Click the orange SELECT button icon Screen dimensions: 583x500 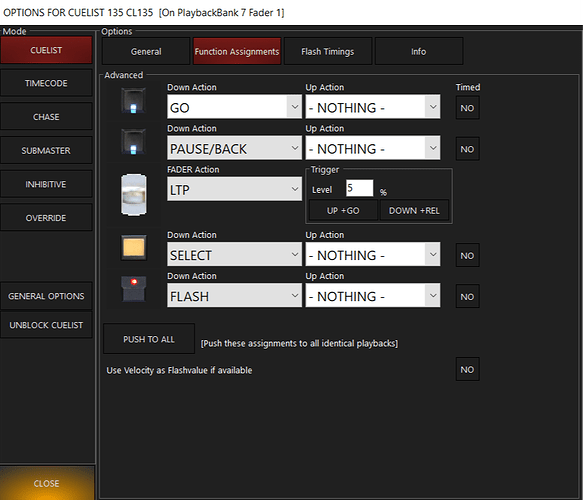point(133,247)
